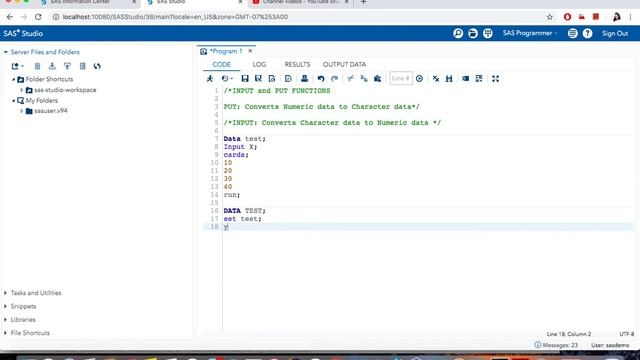
Task: Open the submission history dropdown
Action: tap(227, 78)
